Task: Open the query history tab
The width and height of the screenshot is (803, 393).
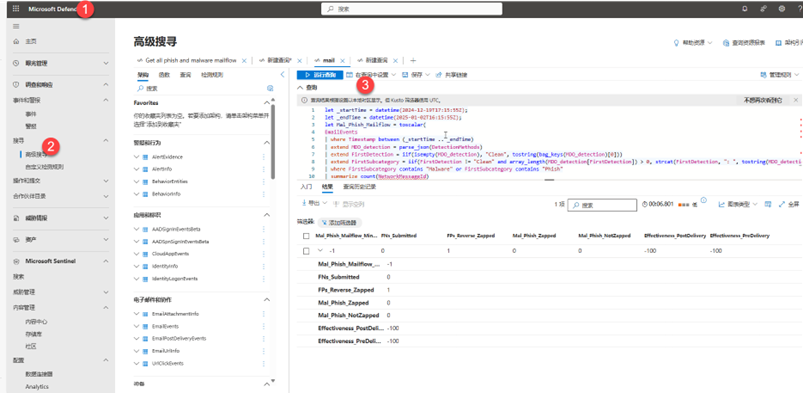Action: pyautogui.click(x=360, y=187)
